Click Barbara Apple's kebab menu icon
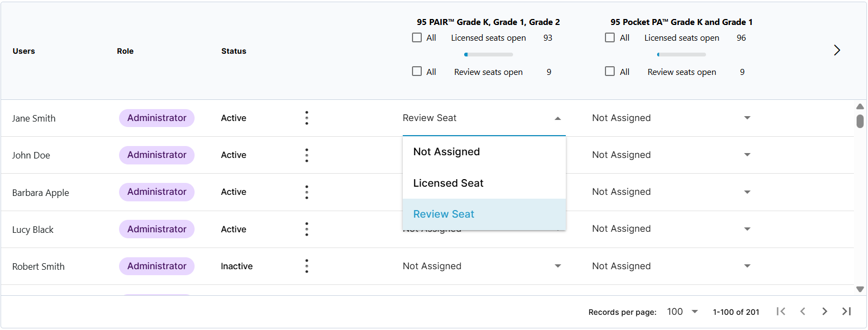 [x=307, y=192]
